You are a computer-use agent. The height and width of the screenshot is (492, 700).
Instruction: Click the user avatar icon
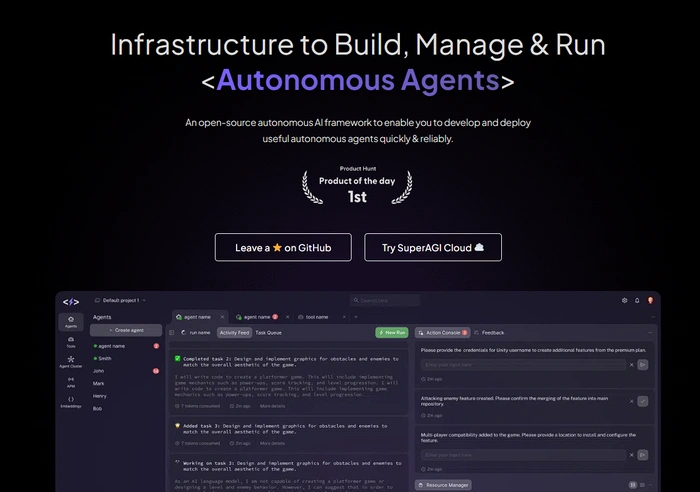tap(650, 300)
